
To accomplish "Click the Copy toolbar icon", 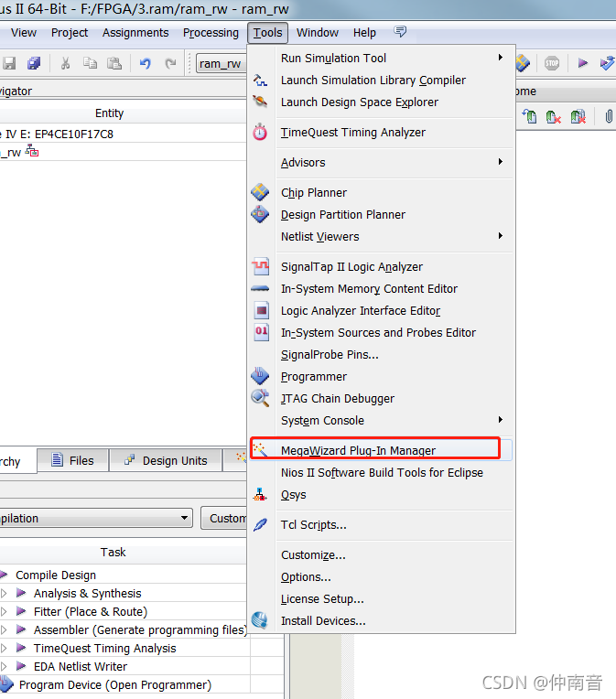I will tap(90, 63).
